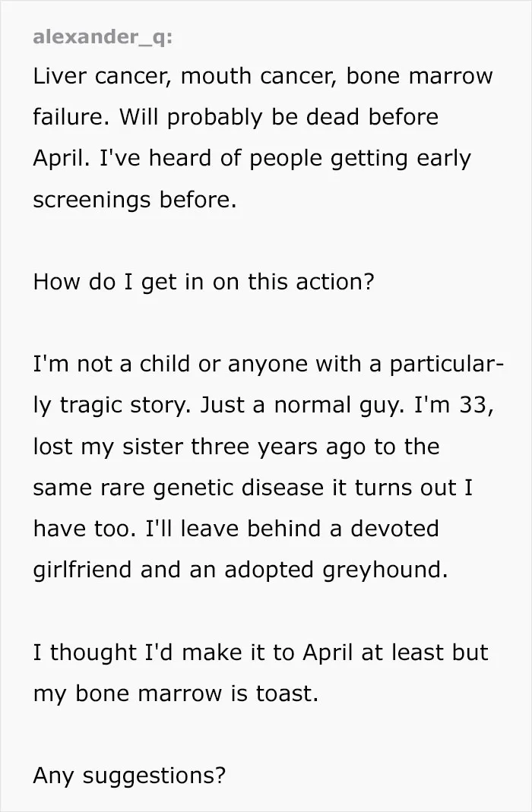The height and width of the screenshot is (812, 532).
Task: Click the line "ly tragic story. Just a normal guy"
Action: pos(263,405)
